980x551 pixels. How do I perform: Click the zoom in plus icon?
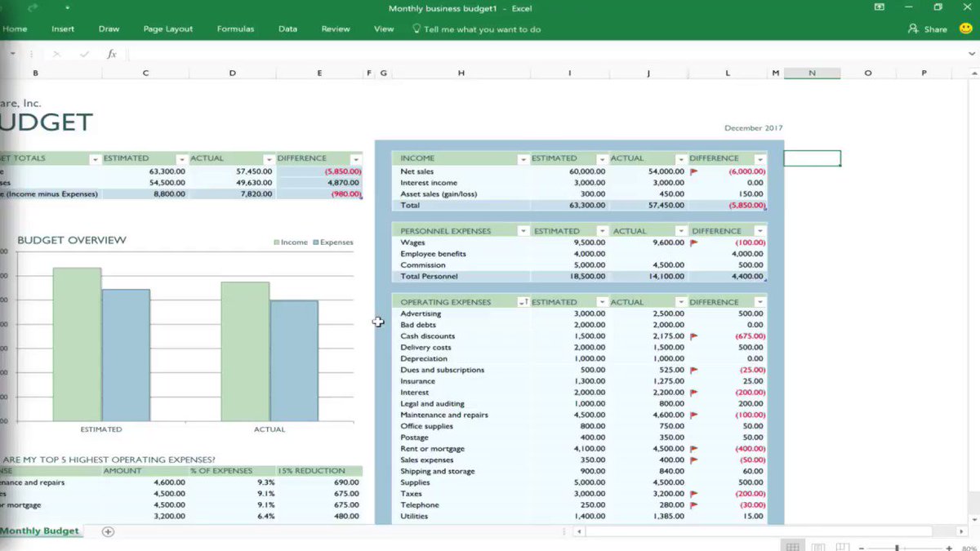[948, 548]
